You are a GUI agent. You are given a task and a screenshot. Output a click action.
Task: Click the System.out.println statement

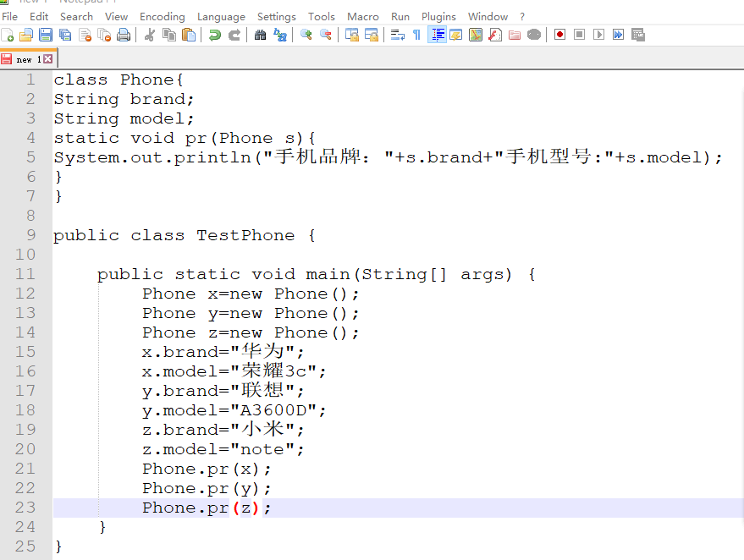coord(389,157)
